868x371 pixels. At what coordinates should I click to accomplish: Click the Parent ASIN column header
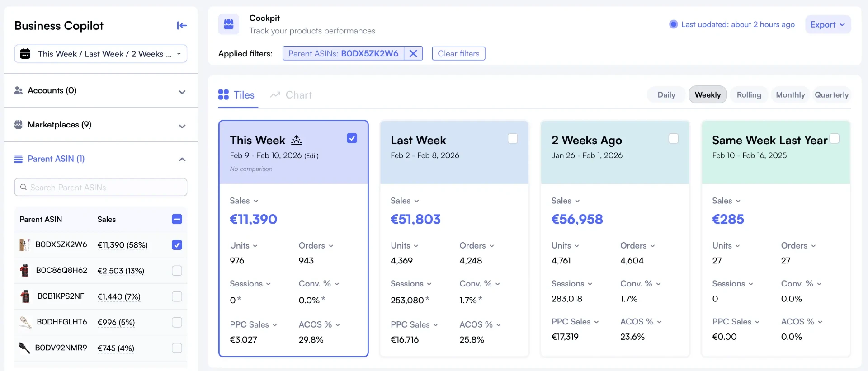tap(41, 219)
